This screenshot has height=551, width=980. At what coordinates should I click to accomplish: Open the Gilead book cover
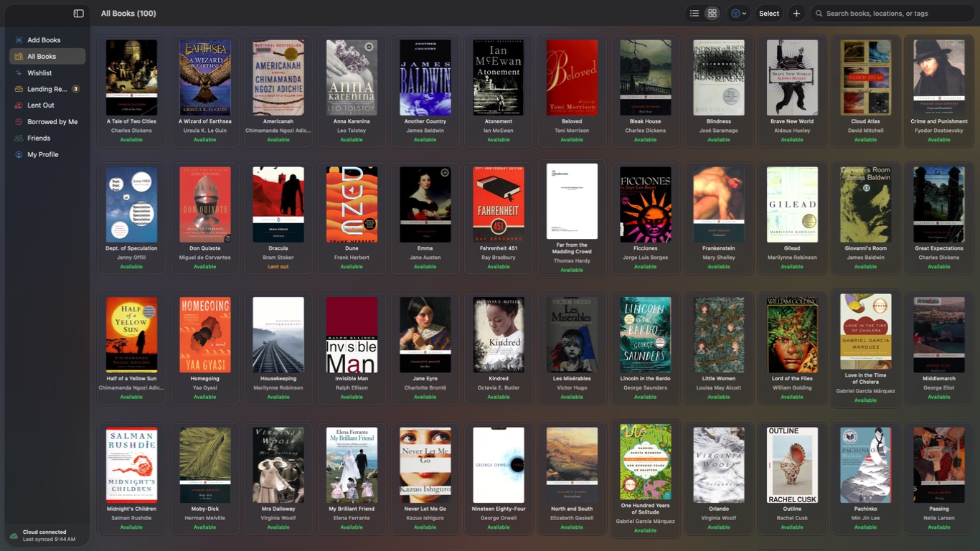[792, 204]
